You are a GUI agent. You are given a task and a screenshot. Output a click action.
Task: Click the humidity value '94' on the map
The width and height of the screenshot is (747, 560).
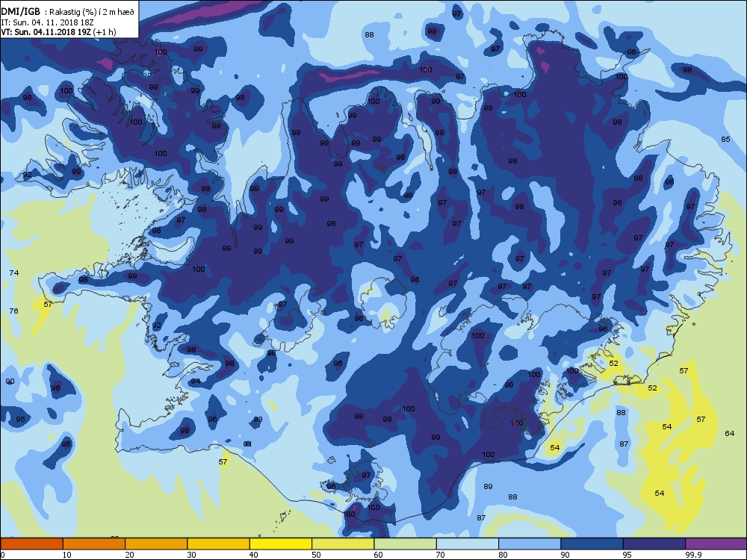(195, 382)
